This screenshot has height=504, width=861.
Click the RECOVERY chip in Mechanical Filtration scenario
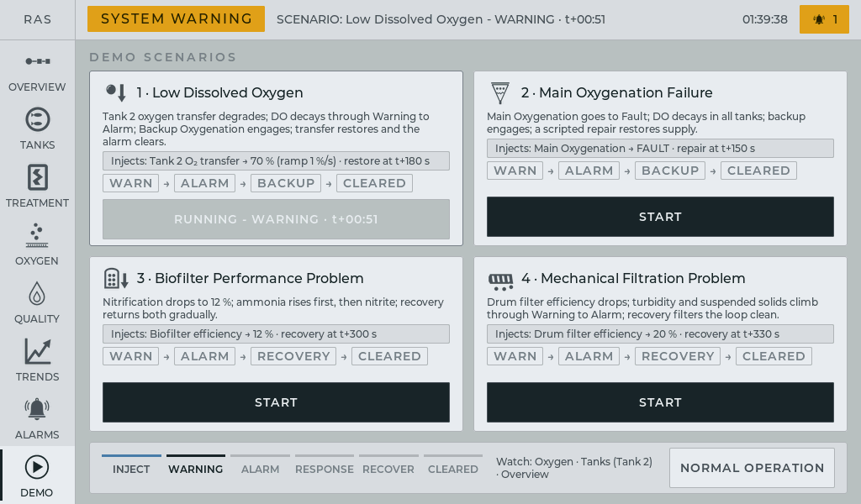(x=679, y=356)
